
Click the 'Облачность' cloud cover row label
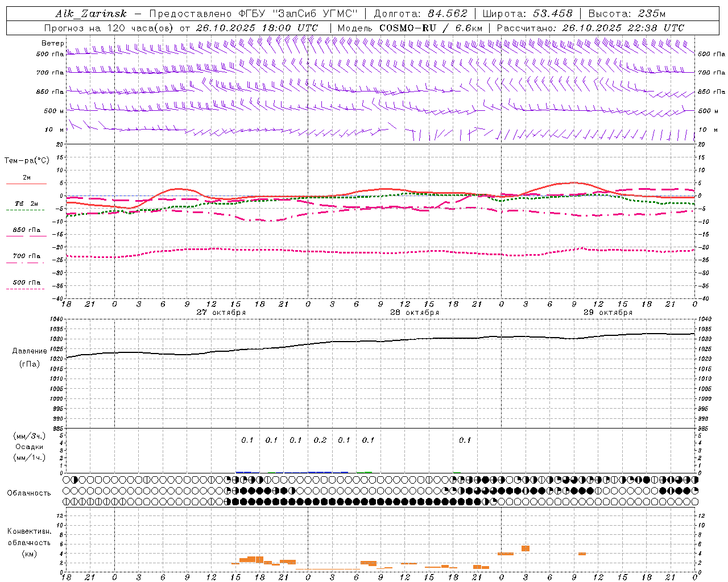[x=29, y=493]
